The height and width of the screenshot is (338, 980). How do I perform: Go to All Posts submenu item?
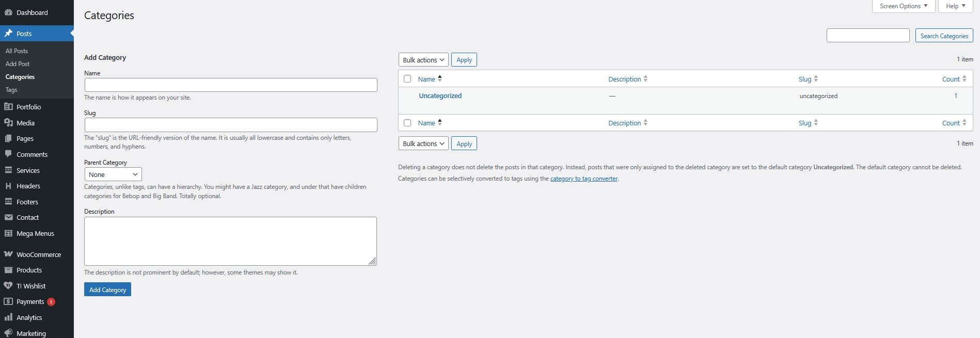[x=17, y=51]
